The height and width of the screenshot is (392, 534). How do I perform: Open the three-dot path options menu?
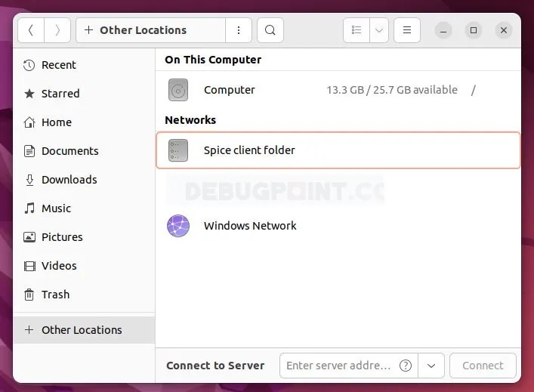[x=239, y=30]
